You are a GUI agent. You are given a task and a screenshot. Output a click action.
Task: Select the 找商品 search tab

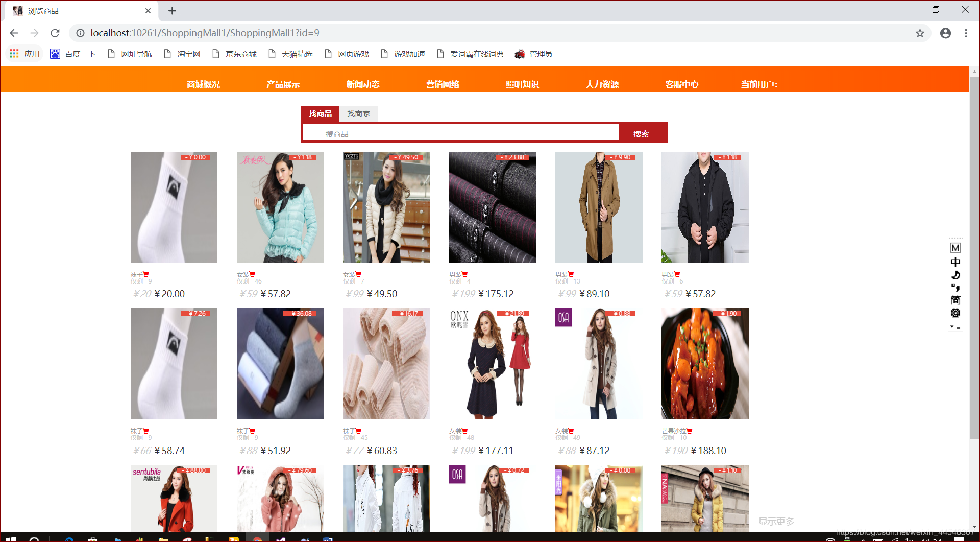tap(320, 113)
